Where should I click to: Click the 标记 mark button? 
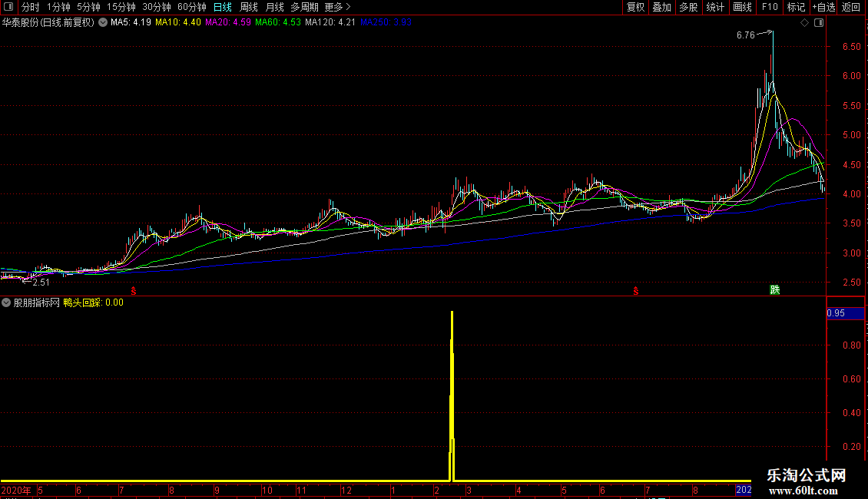coord(796,7)
